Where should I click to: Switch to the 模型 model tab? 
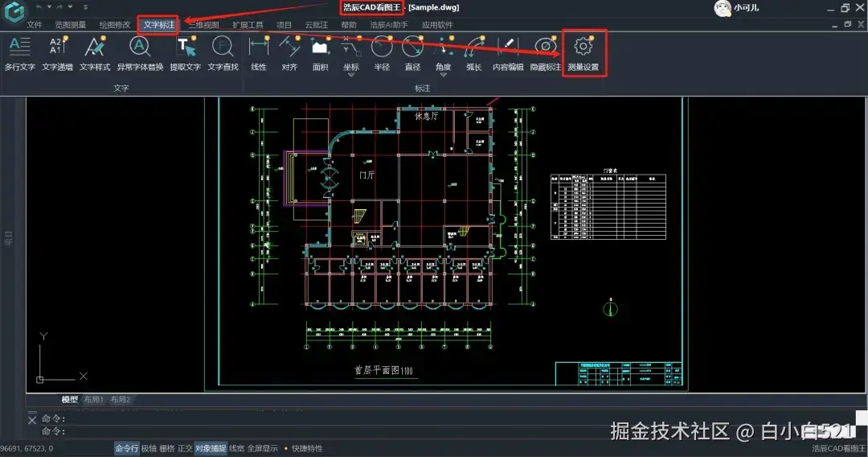coord(69,399)
